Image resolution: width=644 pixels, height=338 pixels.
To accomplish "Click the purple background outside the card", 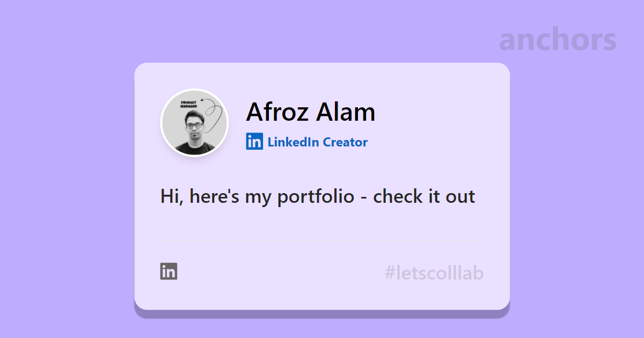I will coord(64,172).
